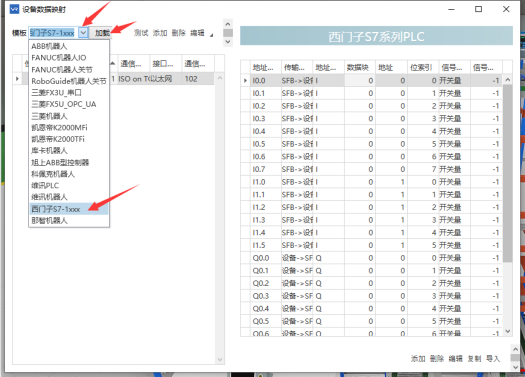Select 旭上ABB型控制器 template entry
The height and width of the screenshot is (377, 525).
pyautogui.click(x=60, y=162)
